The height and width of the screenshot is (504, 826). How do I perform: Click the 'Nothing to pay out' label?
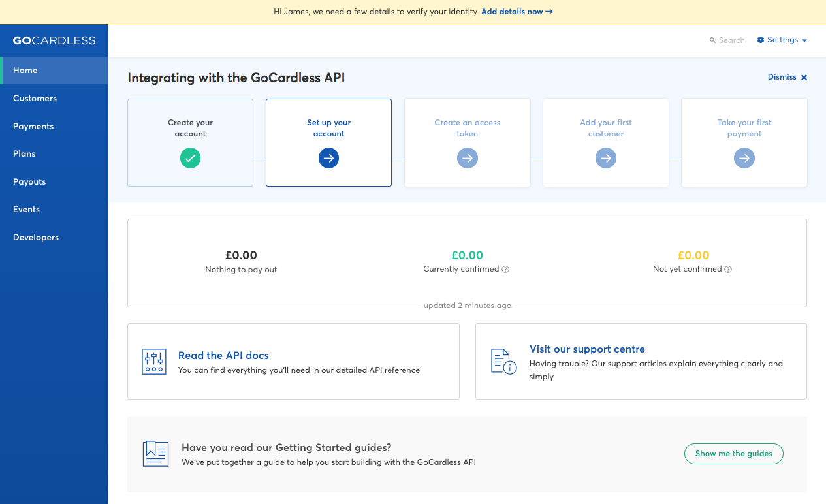coord(241,270)
